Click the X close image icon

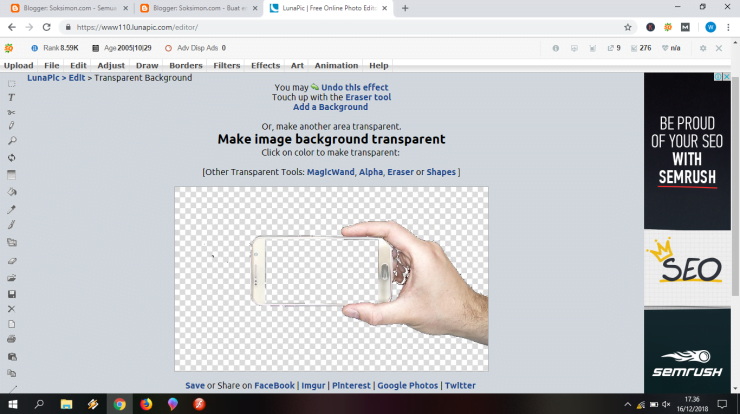(x=12, y=309)
